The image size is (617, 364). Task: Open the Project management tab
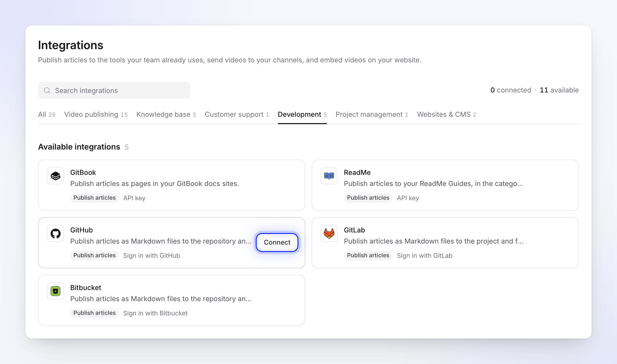[x=372, y=114]
